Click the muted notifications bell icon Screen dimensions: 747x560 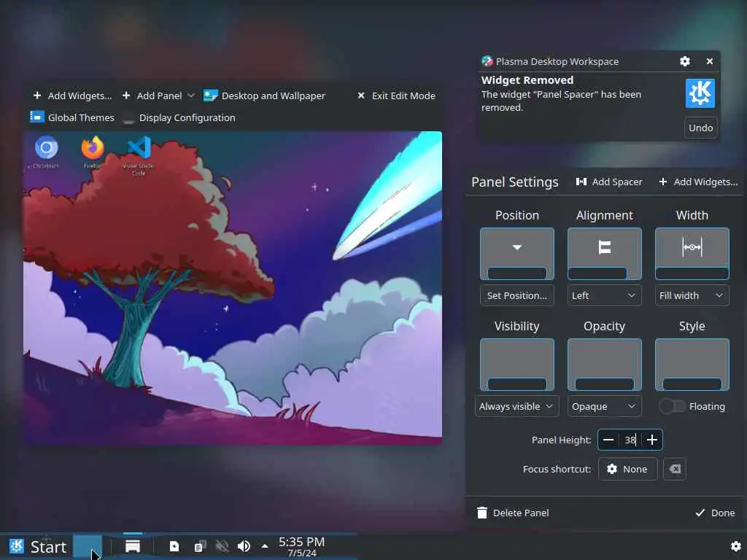point(222,547)
